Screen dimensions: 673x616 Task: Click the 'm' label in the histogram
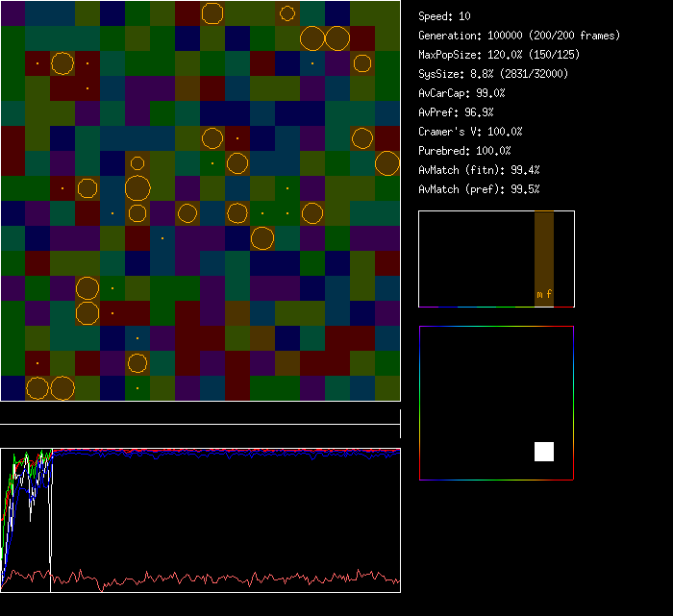point(539,294)
